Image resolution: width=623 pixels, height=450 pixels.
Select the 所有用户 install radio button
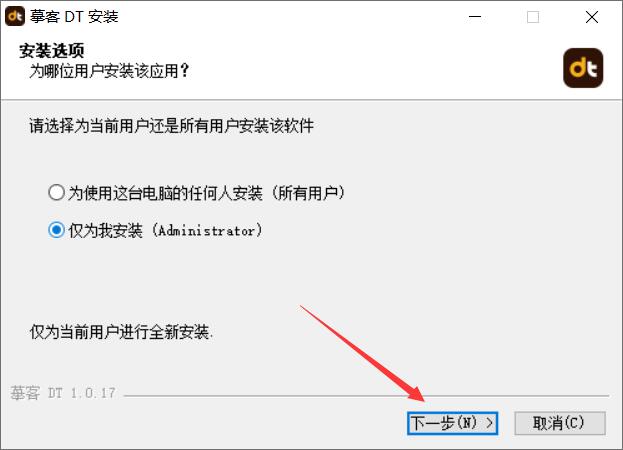pyautogui.click(x=56, y=193)
